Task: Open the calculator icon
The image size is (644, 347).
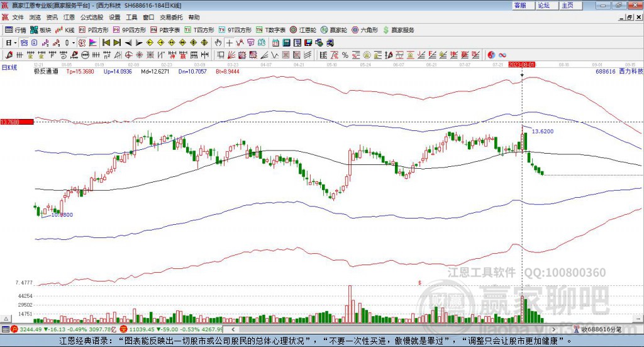Action: pyautogui.click(x=286, y=43)
